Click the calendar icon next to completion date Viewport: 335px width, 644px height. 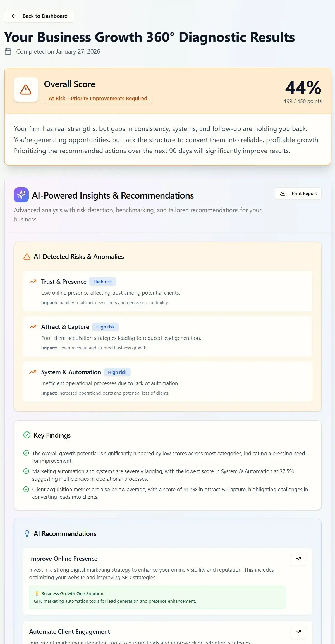8,51
